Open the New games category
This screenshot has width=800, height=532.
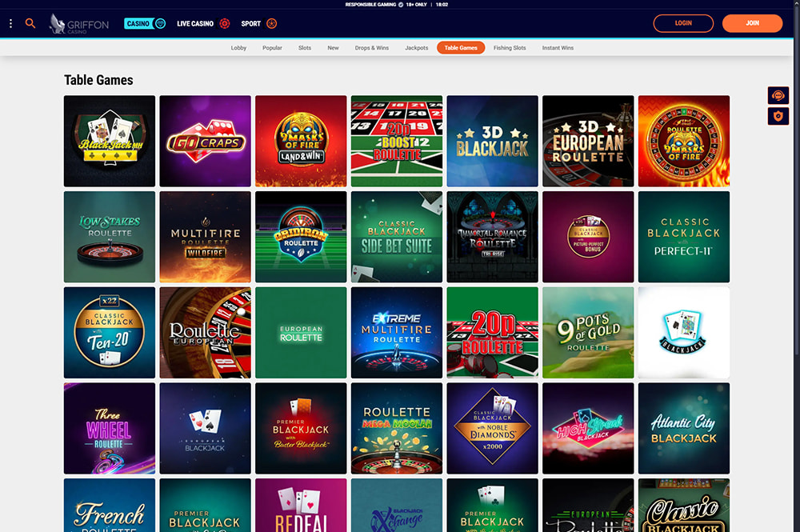(333, 48)
